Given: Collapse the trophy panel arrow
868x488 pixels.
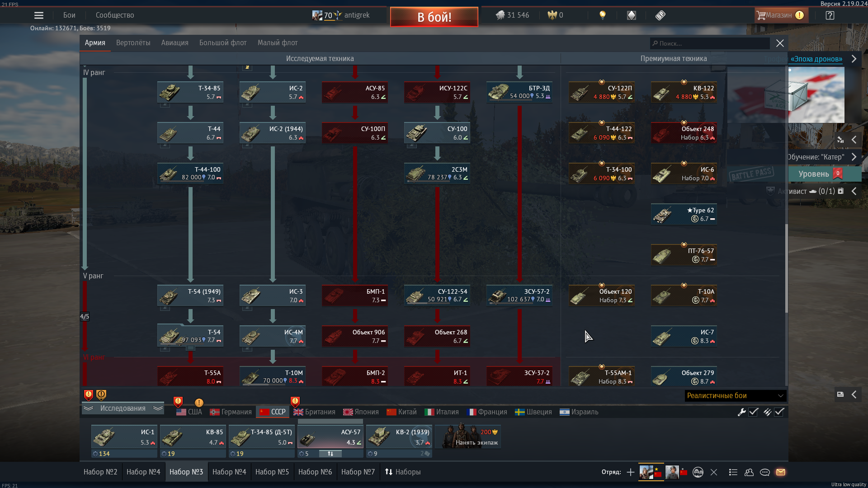Looking at the screenshot, I should (x=854, y=140).
